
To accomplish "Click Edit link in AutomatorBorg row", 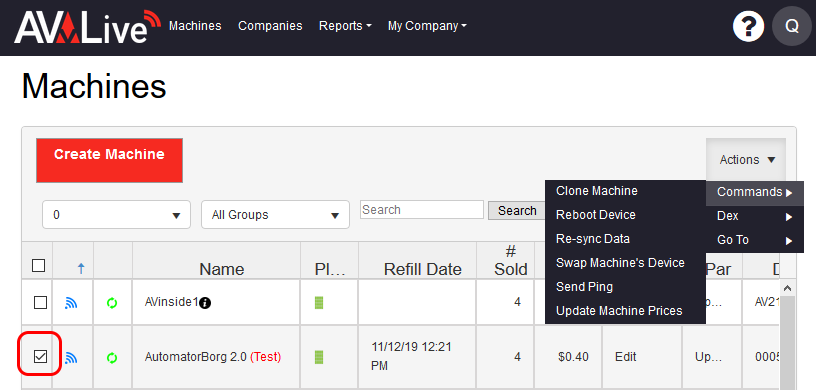I will point(626,357).
